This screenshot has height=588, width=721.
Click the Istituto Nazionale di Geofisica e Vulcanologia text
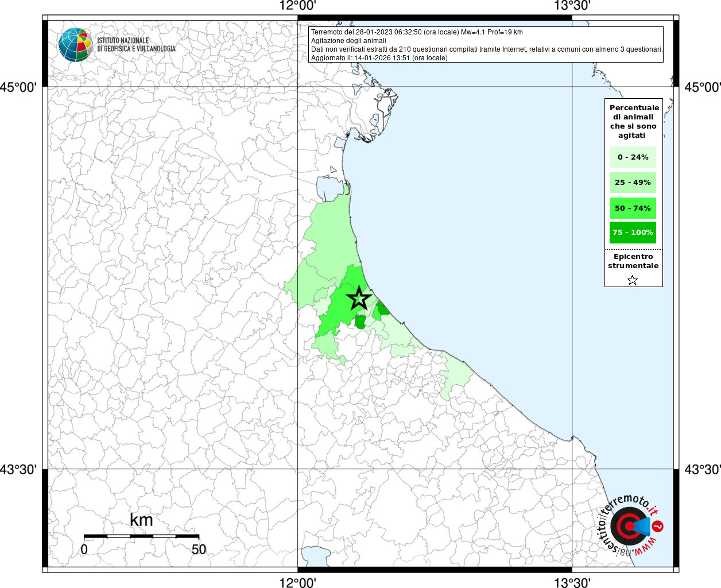136,45
